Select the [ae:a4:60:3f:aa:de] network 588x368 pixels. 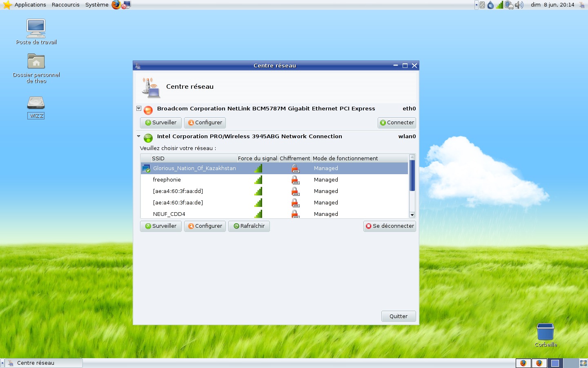[274, 202]
